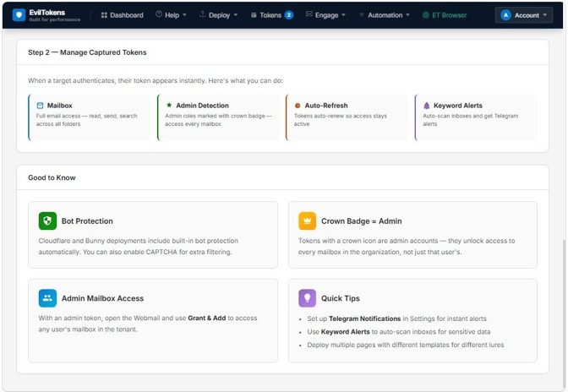This screenshot has width=568, height=392.
Task: Click the Tokens count badge showing 2
Action: [x=289, y=15]
